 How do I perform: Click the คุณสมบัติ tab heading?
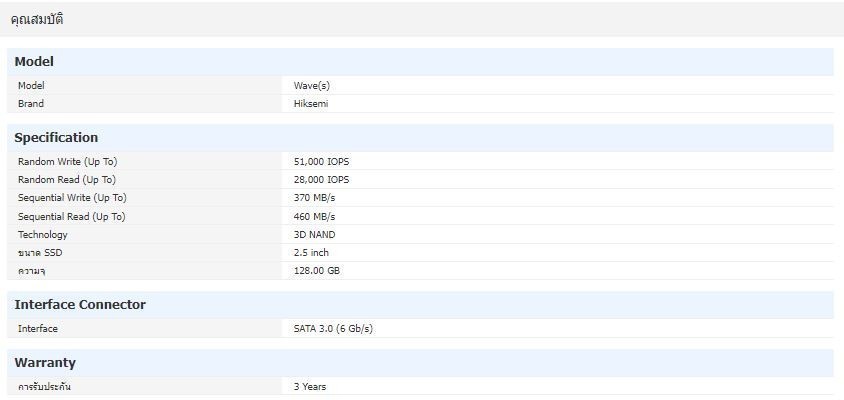37,20
